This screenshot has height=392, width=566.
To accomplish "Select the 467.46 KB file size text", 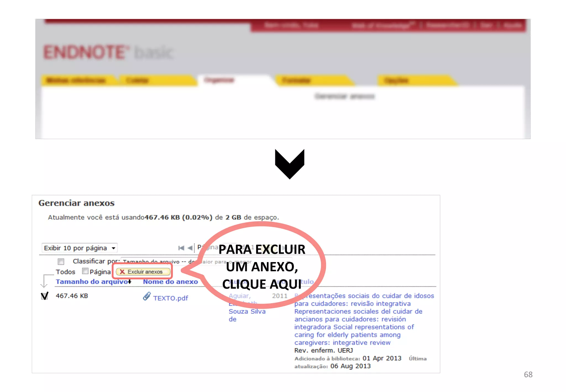I will point(72,296).
